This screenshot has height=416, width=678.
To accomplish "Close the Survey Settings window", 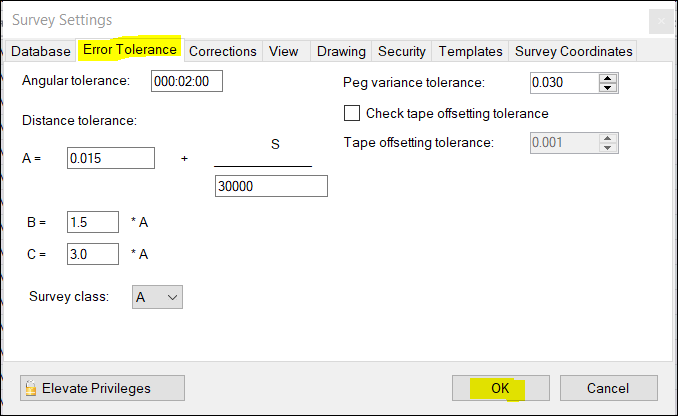I will point(660,21).
